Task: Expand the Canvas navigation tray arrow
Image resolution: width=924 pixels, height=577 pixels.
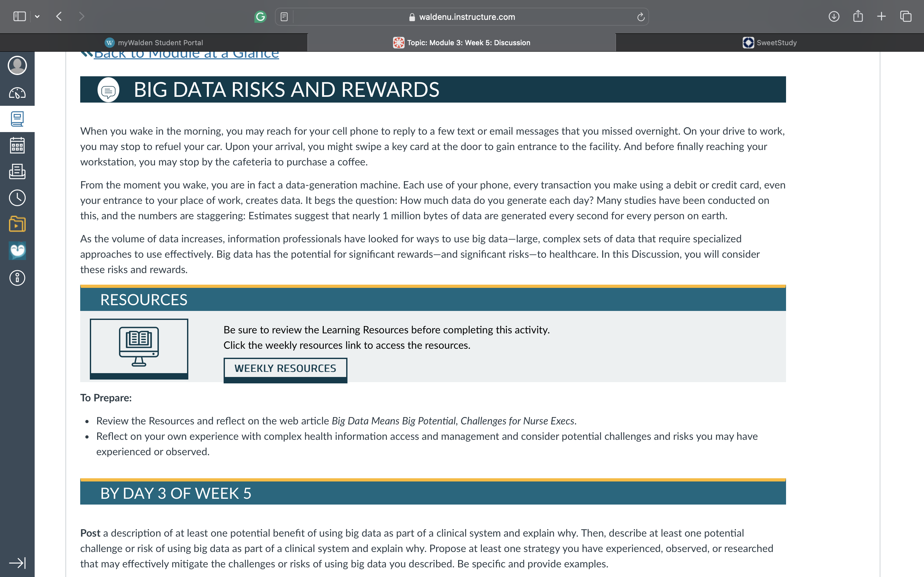Action: click(x=17, y=563)
